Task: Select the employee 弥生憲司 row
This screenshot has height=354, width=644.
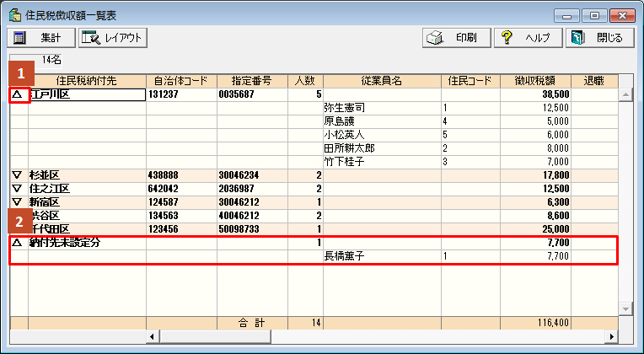Action: [344, 109]
